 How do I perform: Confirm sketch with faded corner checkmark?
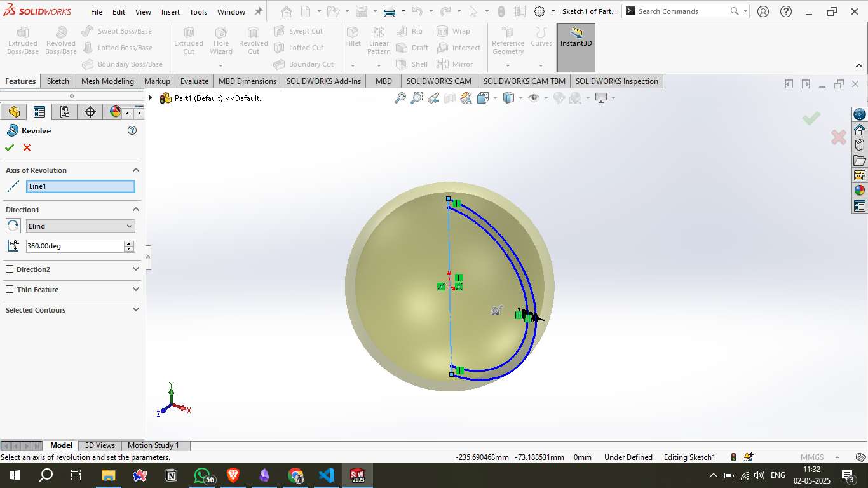811,118
